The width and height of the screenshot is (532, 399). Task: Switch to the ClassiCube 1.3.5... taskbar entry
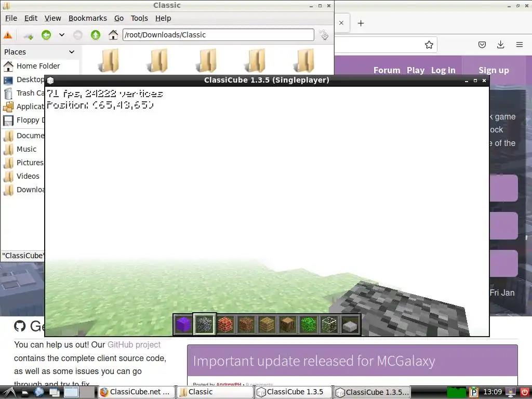pos(372,392)
